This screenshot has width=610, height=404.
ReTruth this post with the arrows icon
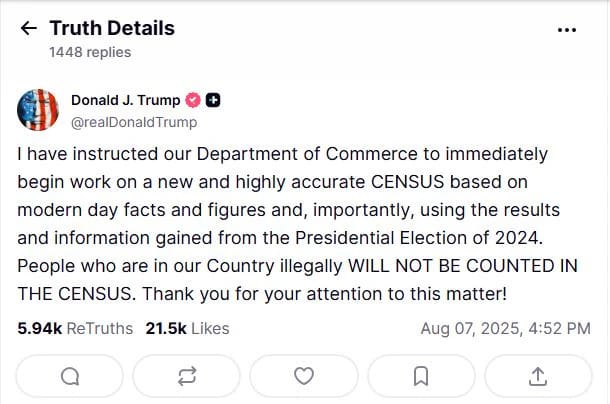pyautogui.click(x=187, y=376)
